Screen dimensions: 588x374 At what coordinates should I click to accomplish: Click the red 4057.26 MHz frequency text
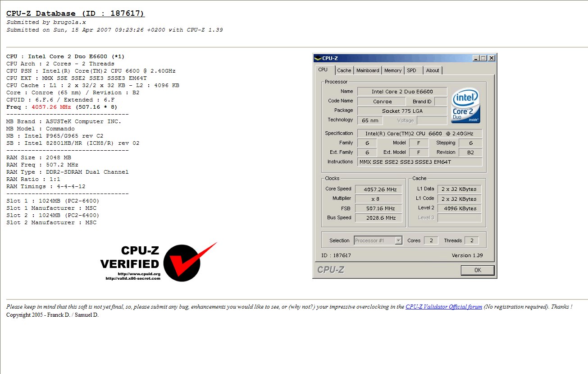(52, 107)
